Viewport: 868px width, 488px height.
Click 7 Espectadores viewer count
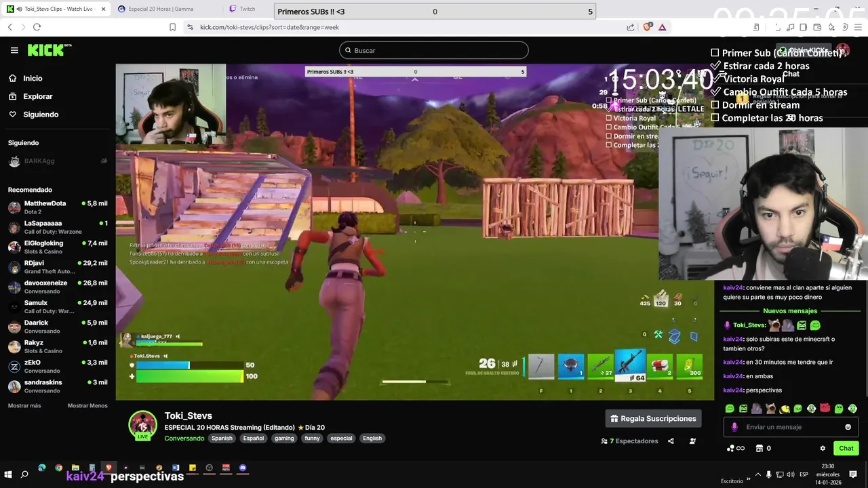click(x=629, y=441)
